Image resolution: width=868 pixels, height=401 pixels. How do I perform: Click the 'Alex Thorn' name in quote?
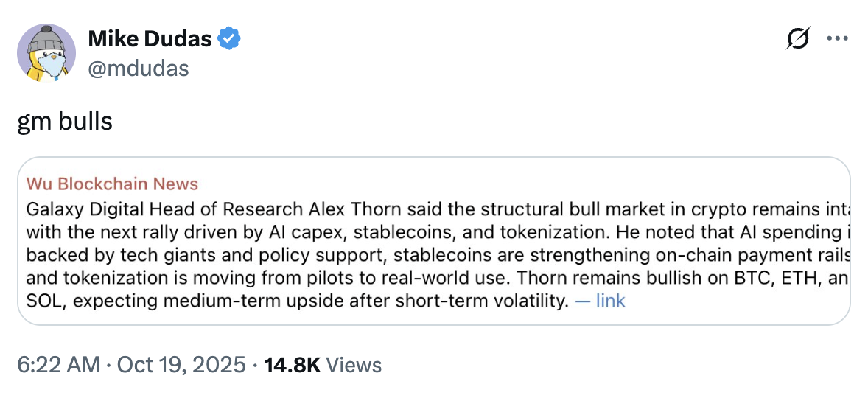(x=356, y=209)
